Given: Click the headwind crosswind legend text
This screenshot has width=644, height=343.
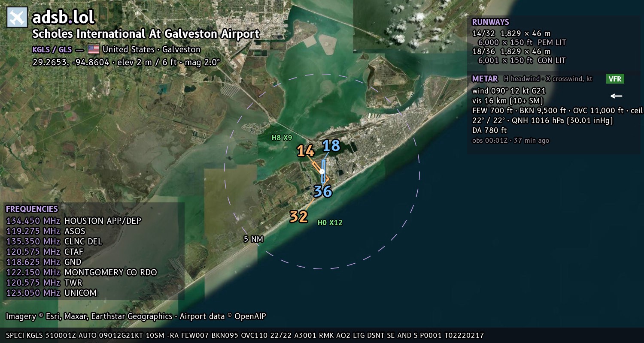Looking at the screenshot, I should pos(547,79).
